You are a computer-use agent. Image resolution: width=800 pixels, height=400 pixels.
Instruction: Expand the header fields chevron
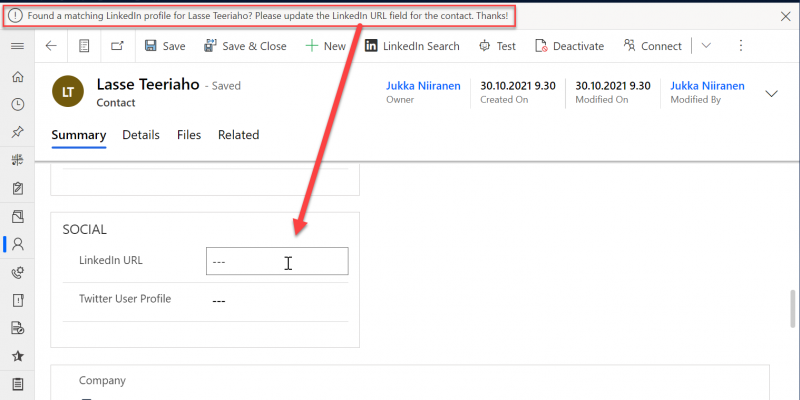point(771,94)
